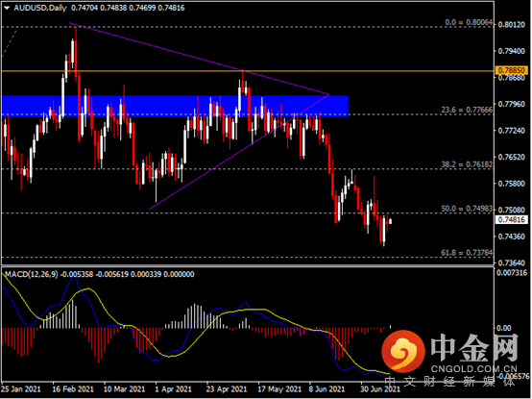Click the 23.6 = 0.77666 Fibonacci label

pyautogui.click(x=467, y=110)
